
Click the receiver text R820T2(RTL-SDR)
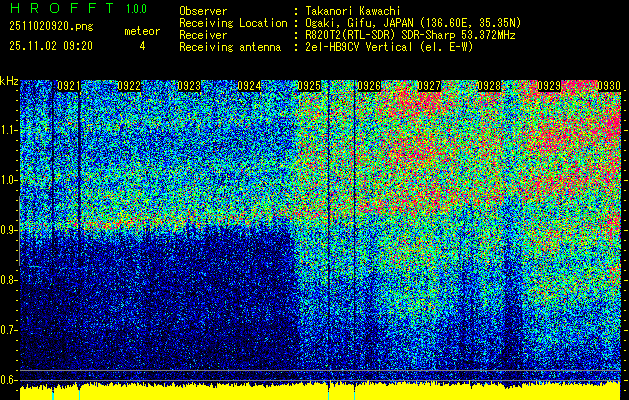click(x=351, y=35)
